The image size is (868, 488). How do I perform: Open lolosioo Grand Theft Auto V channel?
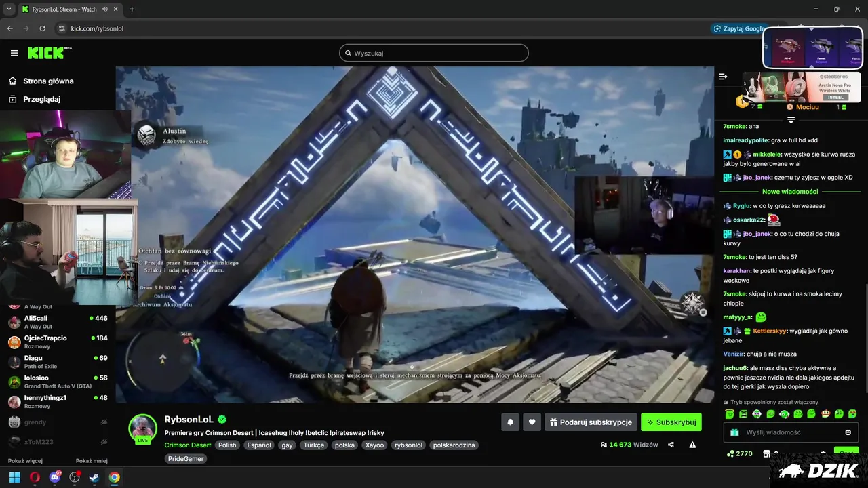(x=58, y=382)
